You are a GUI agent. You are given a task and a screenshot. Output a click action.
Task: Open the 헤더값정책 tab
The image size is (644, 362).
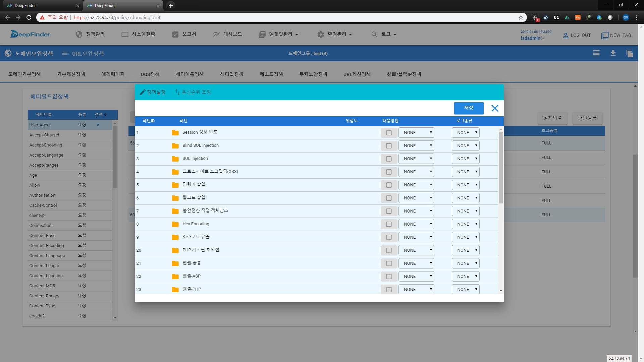pos(231,74)
